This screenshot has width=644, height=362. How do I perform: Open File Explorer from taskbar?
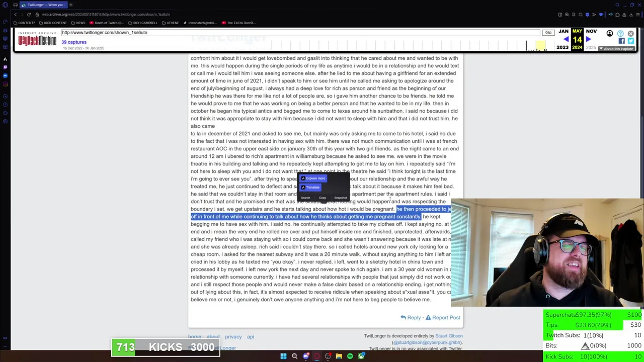tap(339, 356)
